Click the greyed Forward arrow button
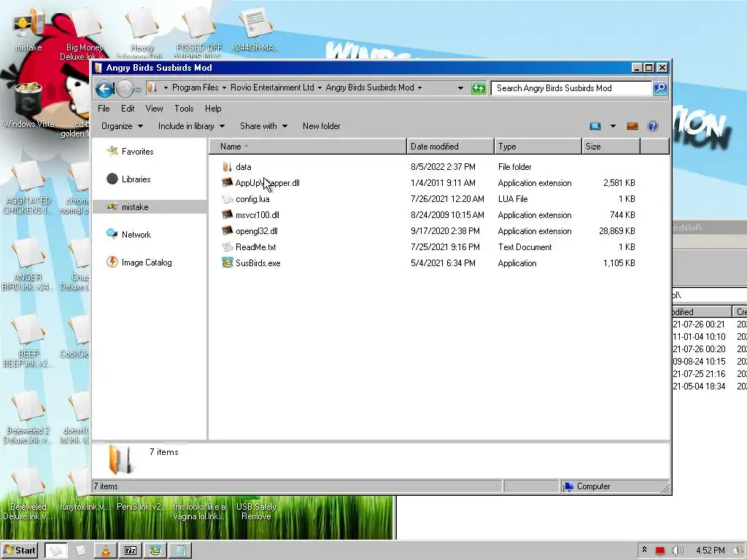The width and height of the screenshot is (747, 560). point(125,88)
